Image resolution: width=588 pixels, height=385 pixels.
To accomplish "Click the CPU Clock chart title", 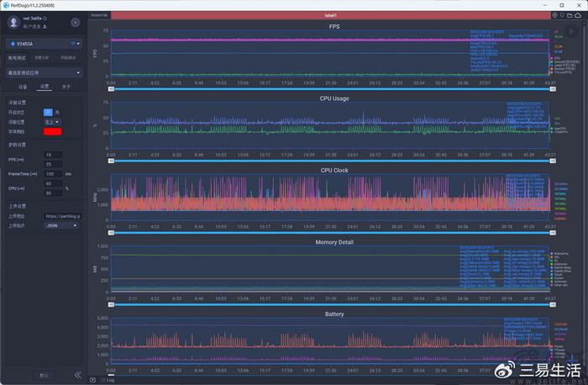I will point(334,171).
